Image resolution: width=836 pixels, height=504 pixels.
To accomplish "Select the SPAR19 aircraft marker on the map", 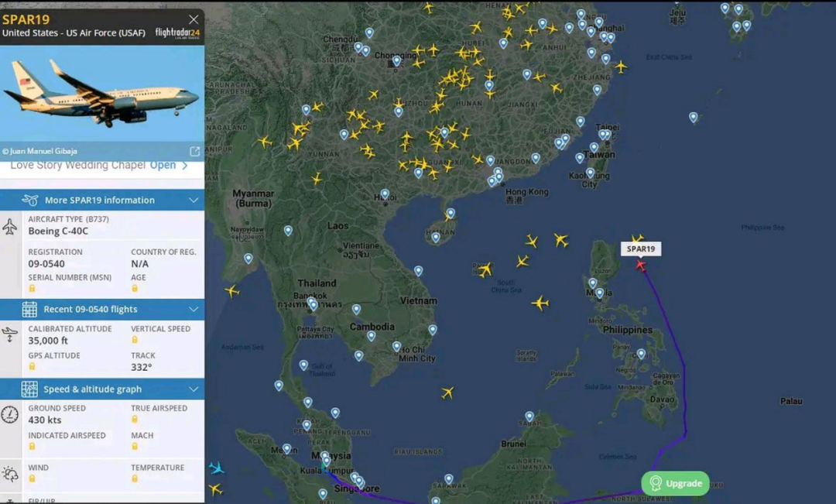I will 639,264.
